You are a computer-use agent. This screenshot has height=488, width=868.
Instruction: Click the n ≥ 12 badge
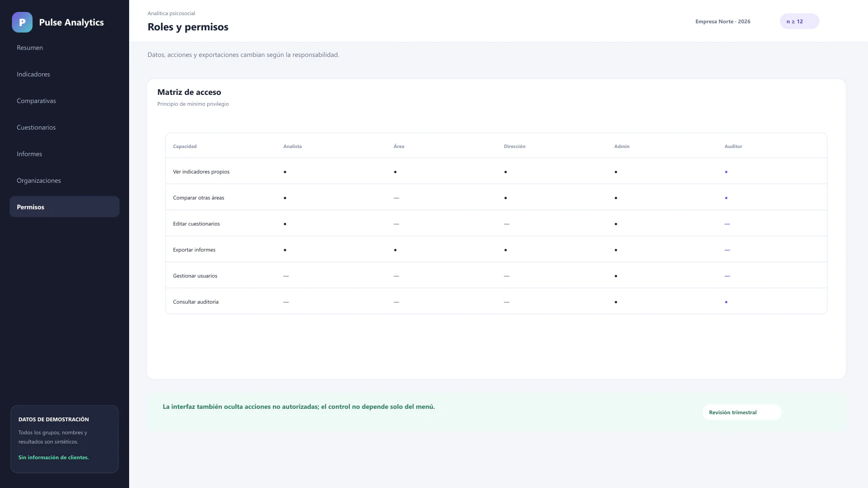coord(799,21)
